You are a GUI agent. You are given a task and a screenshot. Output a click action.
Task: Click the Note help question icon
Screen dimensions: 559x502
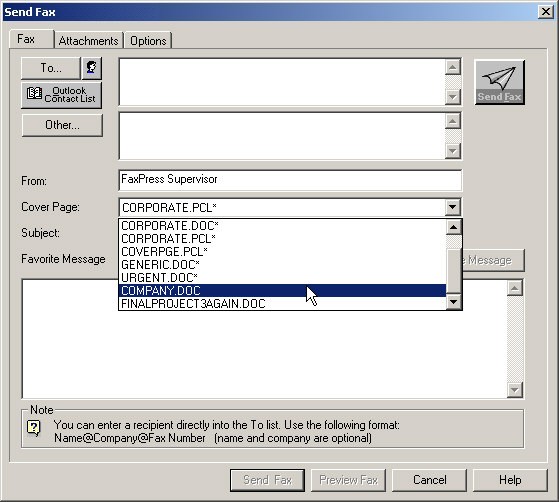(x=34, y=427)
